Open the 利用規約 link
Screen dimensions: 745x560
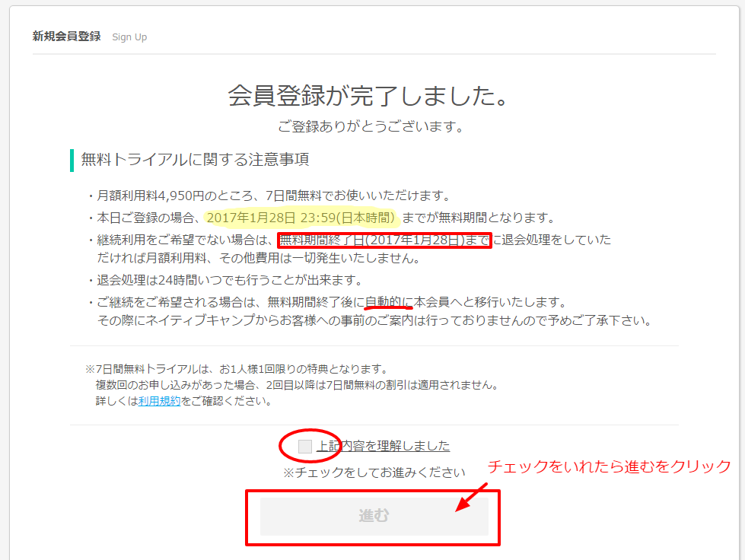pyautogui.click(x=159, y=401)
